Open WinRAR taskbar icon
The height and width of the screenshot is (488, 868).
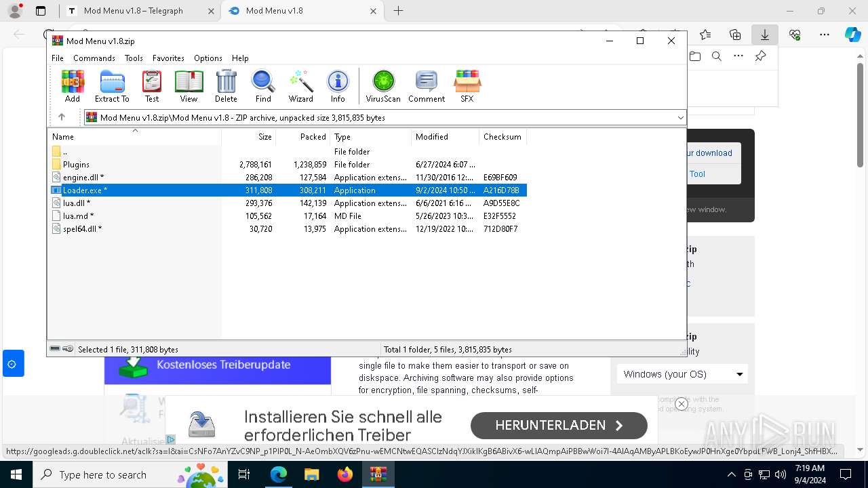click(378, 474)
